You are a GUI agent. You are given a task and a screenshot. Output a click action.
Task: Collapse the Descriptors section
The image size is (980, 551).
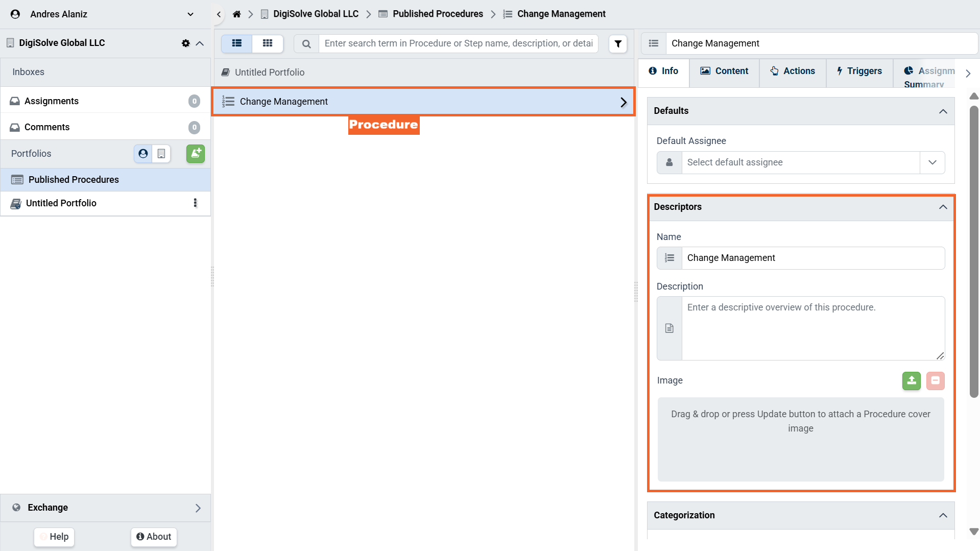coord(943,207)
